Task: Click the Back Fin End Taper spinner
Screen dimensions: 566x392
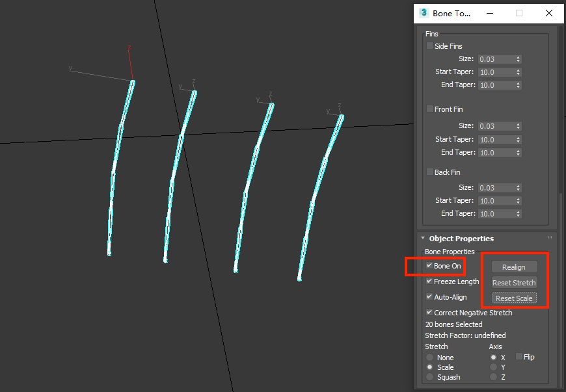Action: coord(519,214)
